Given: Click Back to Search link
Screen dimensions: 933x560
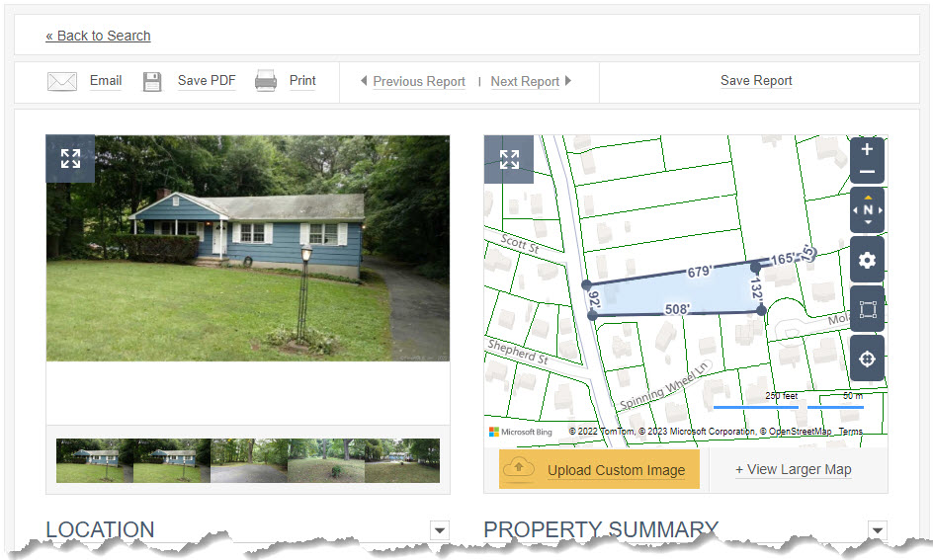Looking at the screenshot, I should pyautogui.click(x=98, y=36).
